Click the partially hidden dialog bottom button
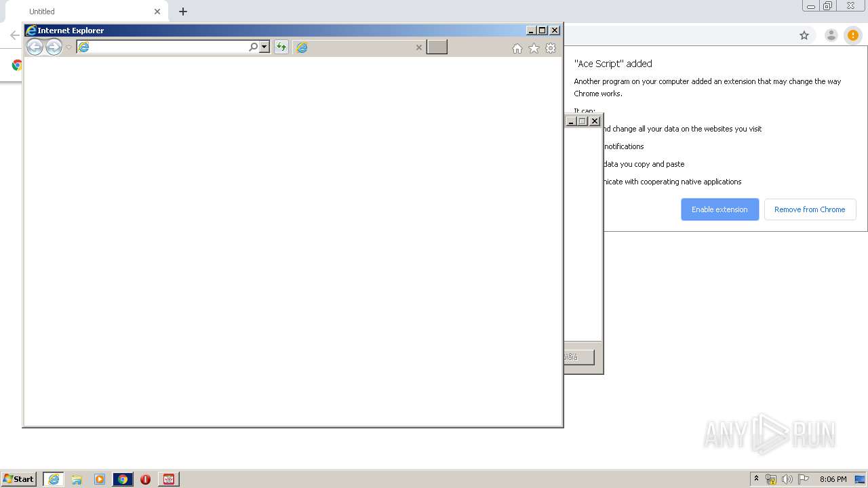This screenshot has height=488, width=868. 579,357
